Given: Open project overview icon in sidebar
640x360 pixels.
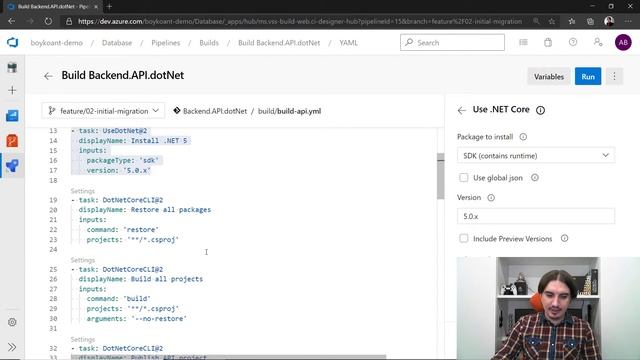Looking at the screenshot, I should tap(12, 67).
